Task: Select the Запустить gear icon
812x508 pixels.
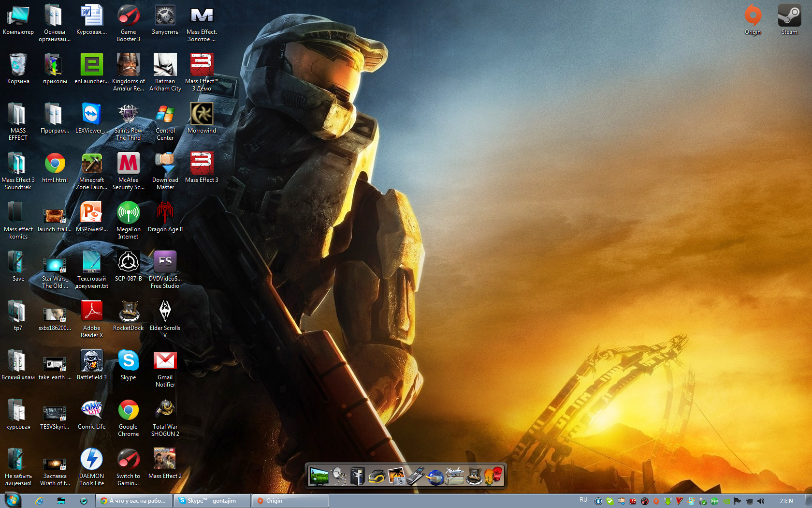Action: click(x=165, y=19)
